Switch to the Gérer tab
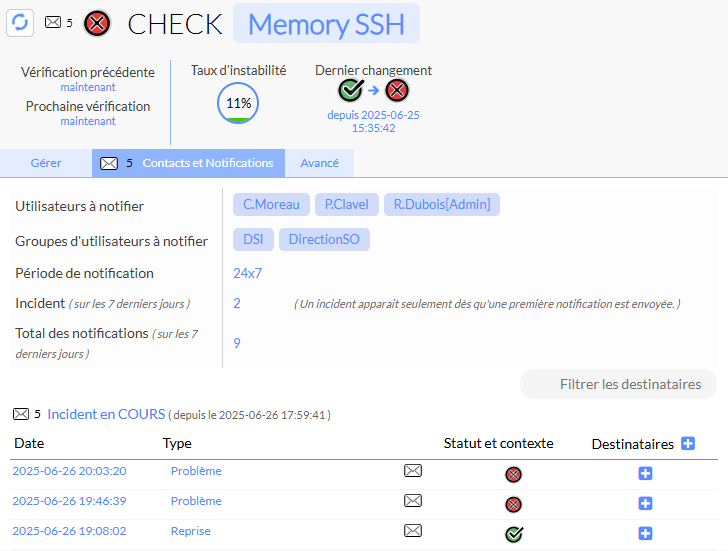This screenshot has width=728, height=551. (x=46, y=163)
